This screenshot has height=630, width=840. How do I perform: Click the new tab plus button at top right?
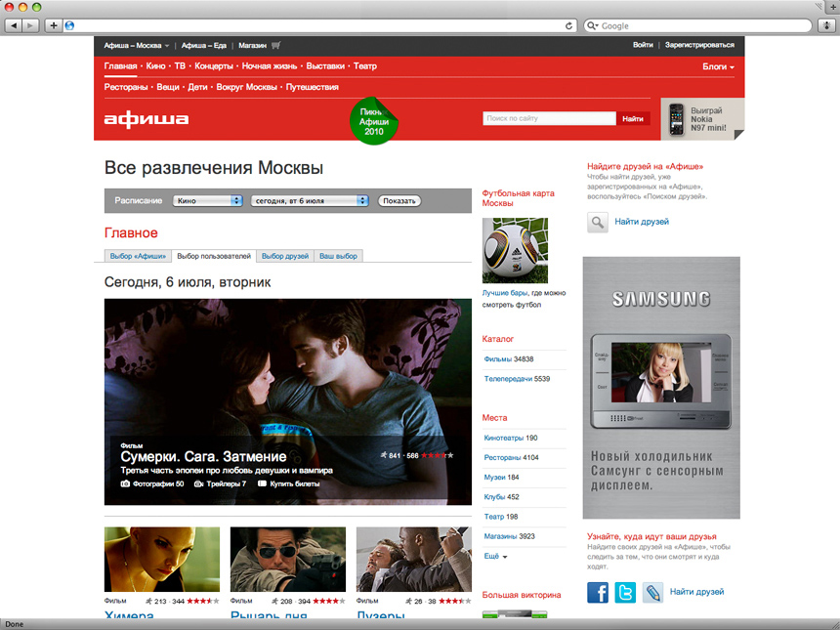[x=833, y=7]
